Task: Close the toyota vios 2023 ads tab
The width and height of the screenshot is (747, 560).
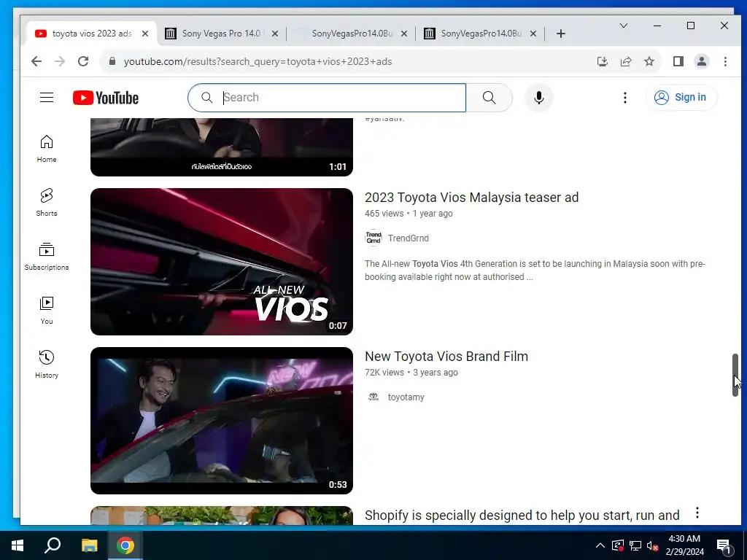Action: pos(145,34)
